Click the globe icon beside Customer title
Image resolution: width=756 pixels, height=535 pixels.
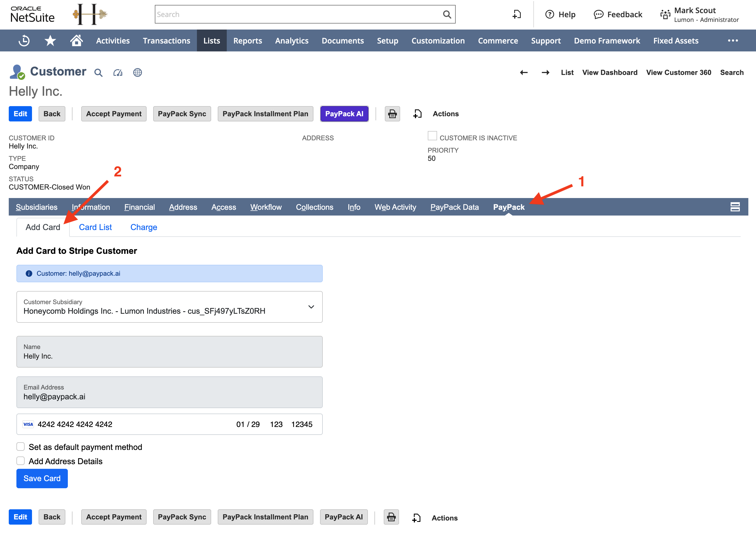pos(137,72)
